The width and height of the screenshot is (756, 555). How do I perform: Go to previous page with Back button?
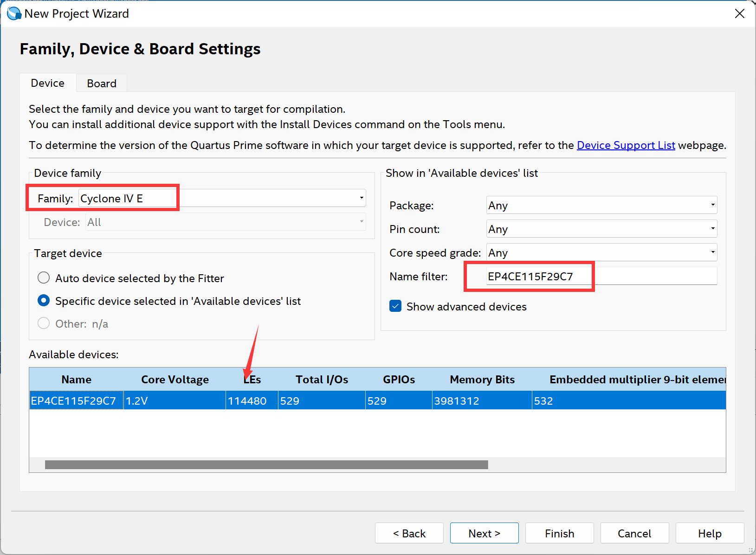[409, 533]
